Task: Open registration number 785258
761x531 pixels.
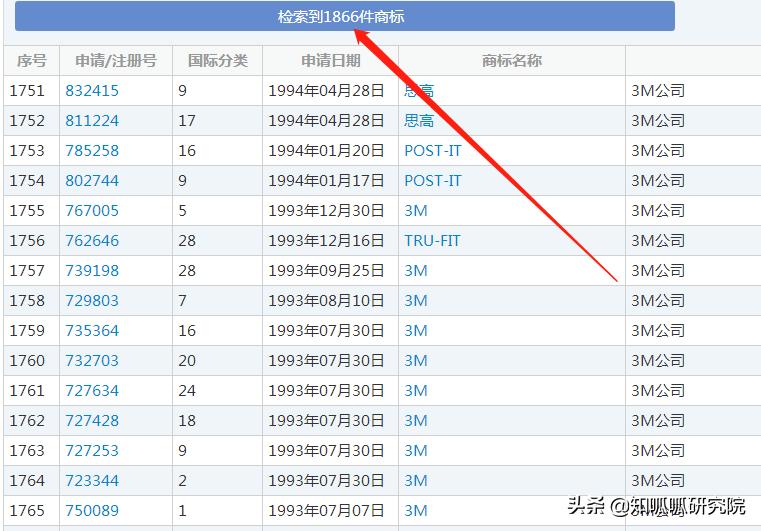Action: [92, 151]
